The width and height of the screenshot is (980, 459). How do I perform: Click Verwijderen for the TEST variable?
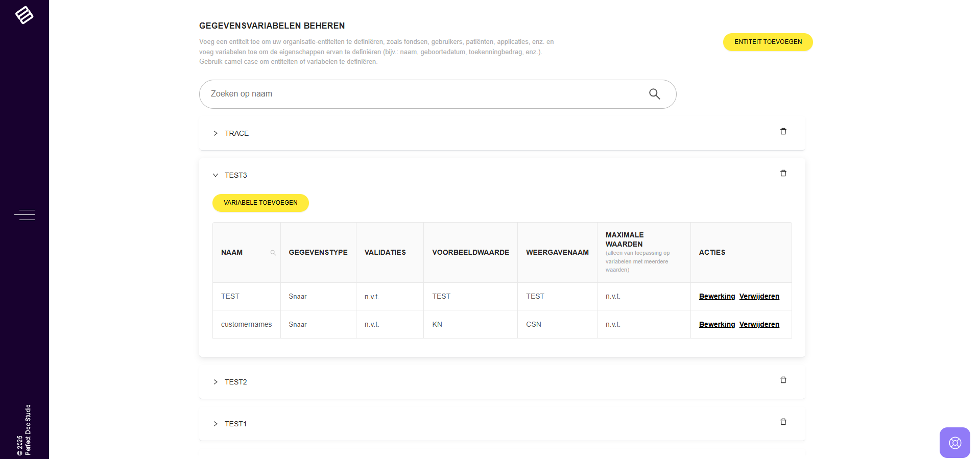759,297
